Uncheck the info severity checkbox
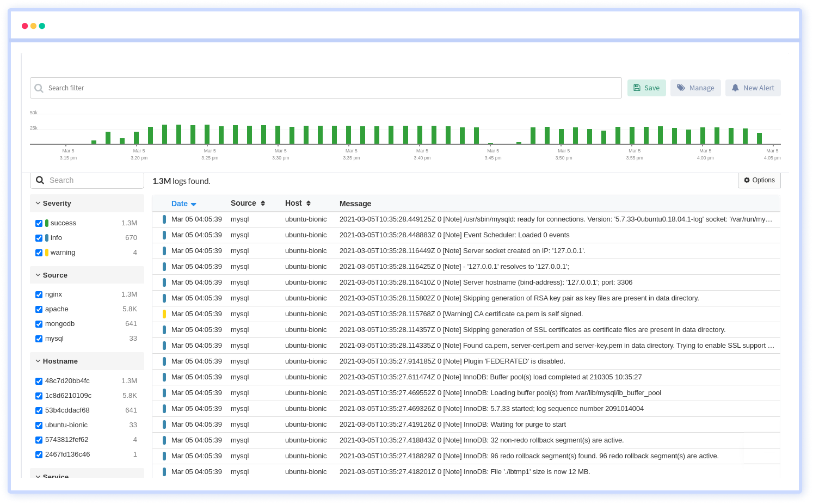Viewport: 813px width, 504px height. click(x=39, y=238)
